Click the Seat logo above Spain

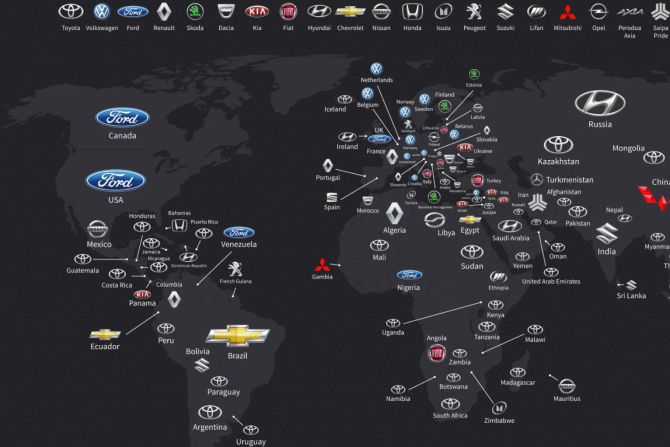tap(332, 197)
